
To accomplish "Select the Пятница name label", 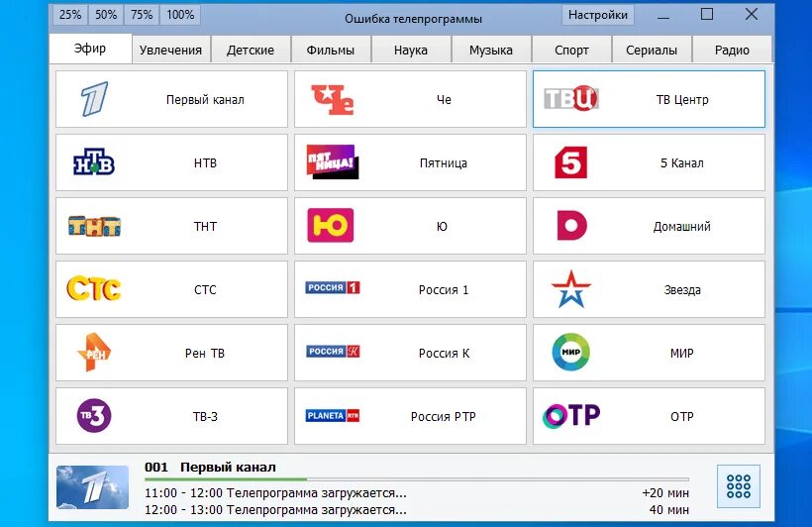I will coord(444,163).
